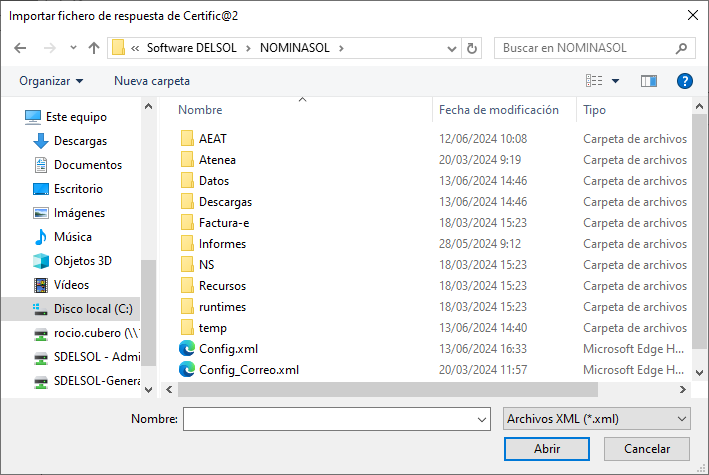Open Escritorio in the sidebar

coord(78,189)
